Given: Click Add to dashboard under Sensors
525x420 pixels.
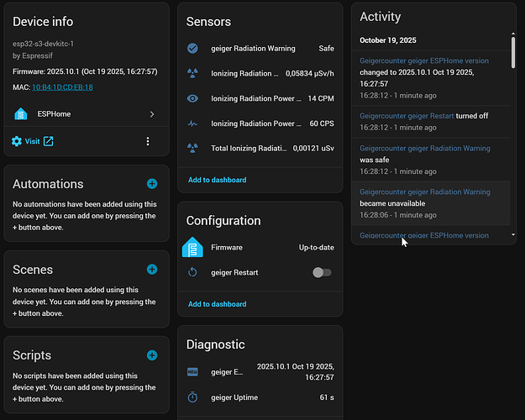Looking at the screenshot, I should (217, 180).
